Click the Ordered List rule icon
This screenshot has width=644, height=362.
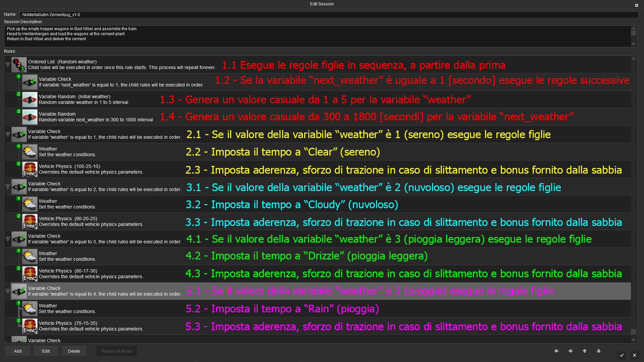coord(19,65)
